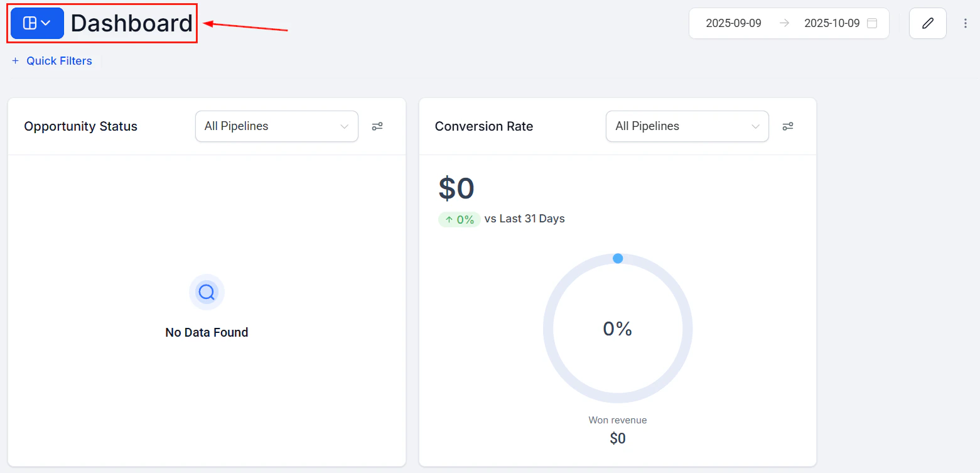Open the dashboard selector chevron dropdown
980x473 pixels.
click(x=44, y=23)
